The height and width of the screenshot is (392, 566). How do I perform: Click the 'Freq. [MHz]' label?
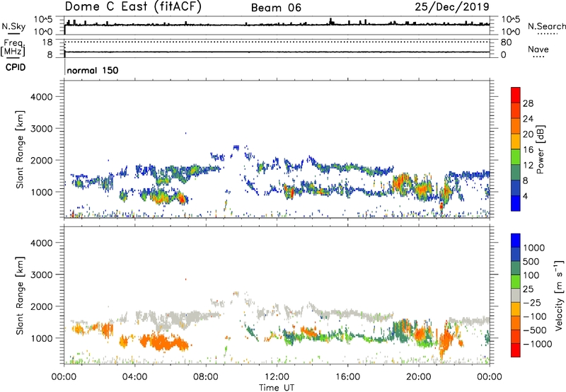coord(13,48)
